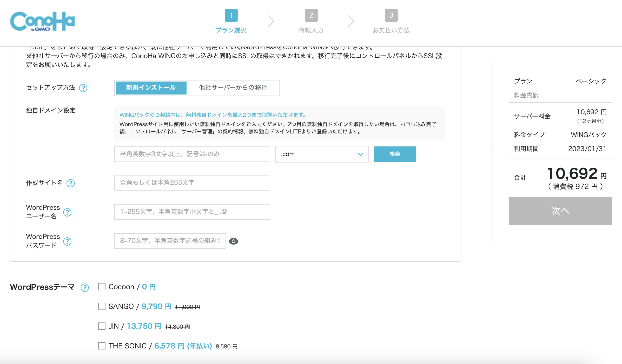Click the 次へ button
622x364 pixels.
click(x=560, y=211)
